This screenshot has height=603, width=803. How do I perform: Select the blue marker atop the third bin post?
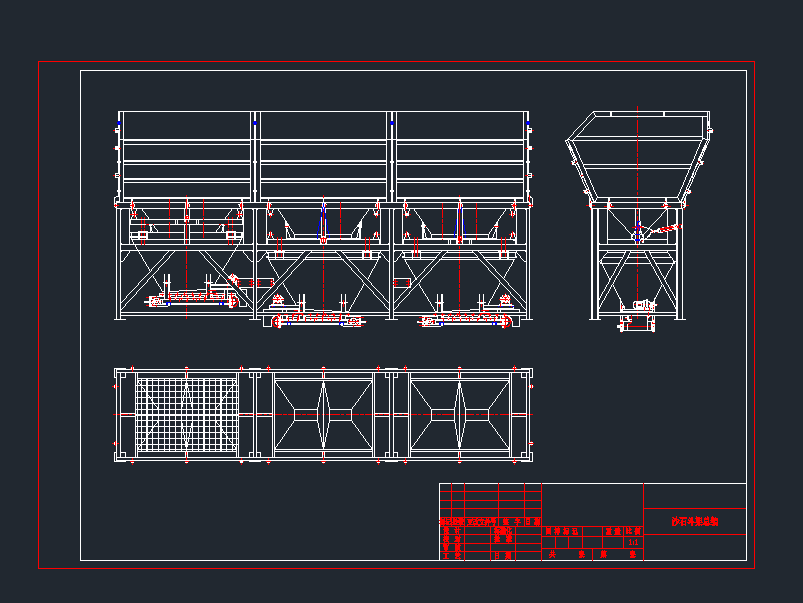[391, 122]
